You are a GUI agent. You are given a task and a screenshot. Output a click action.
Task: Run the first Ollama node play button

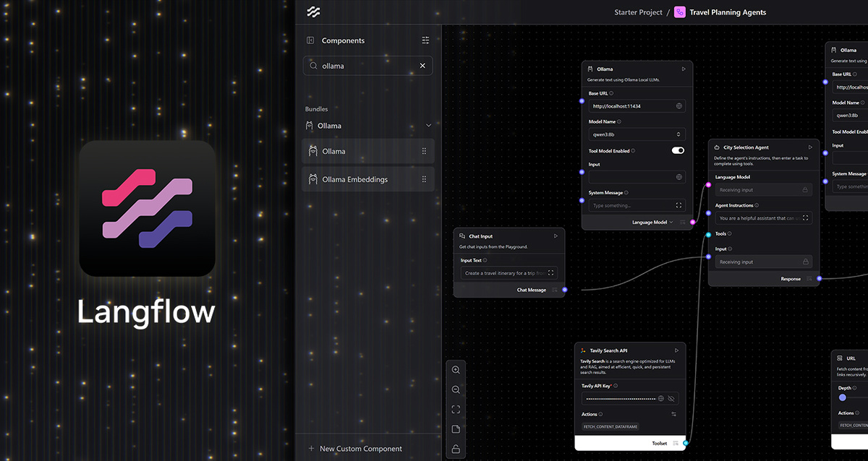tap(684, 69)
